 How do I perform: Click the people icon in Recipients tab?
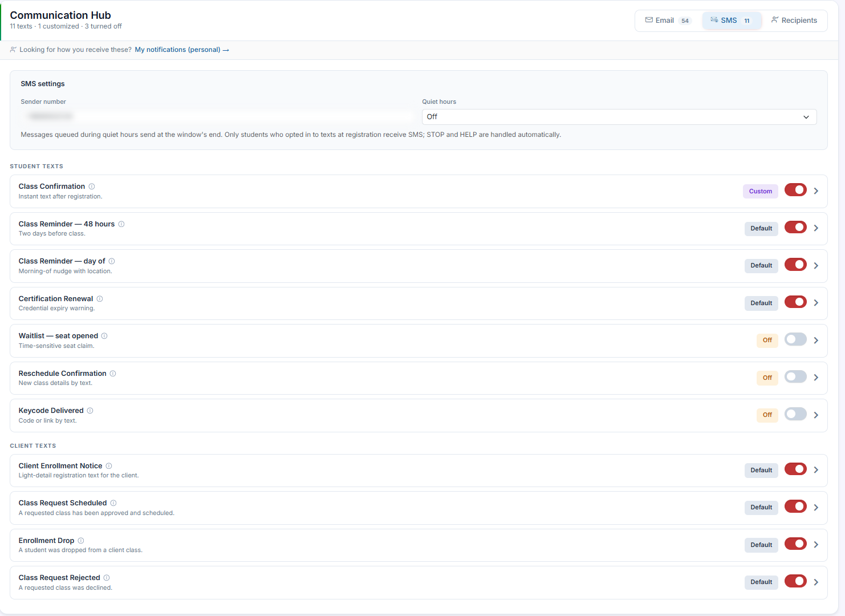pos(775,20)
